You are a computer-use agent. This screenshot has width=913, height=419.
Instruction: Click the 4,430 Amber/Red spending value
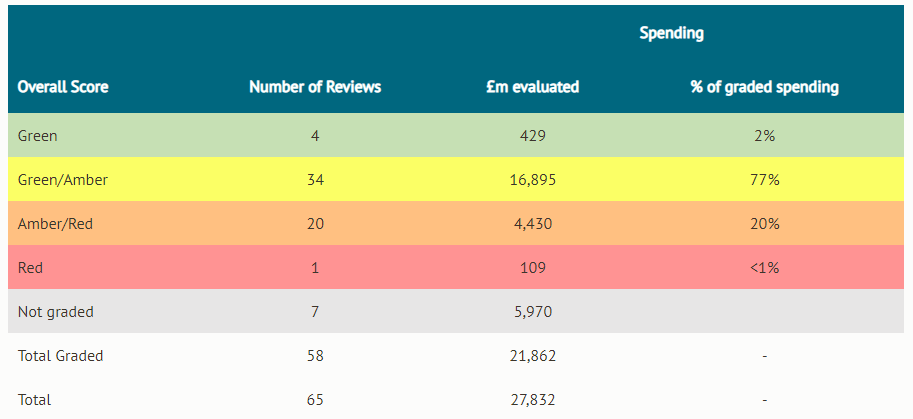point(532,224)
